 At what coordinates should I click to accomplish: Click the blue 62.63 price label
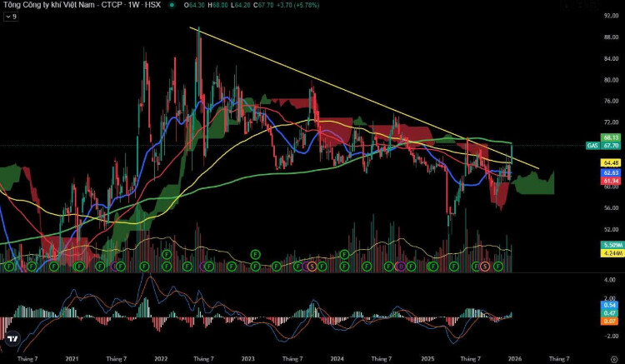pyautogui.click(x=610, y=173)
